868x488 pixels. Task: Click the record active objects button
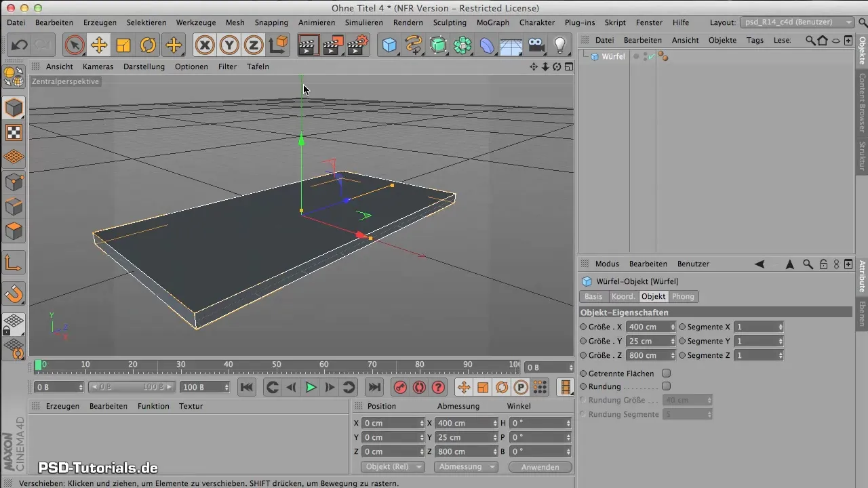(x=400, y=388)
